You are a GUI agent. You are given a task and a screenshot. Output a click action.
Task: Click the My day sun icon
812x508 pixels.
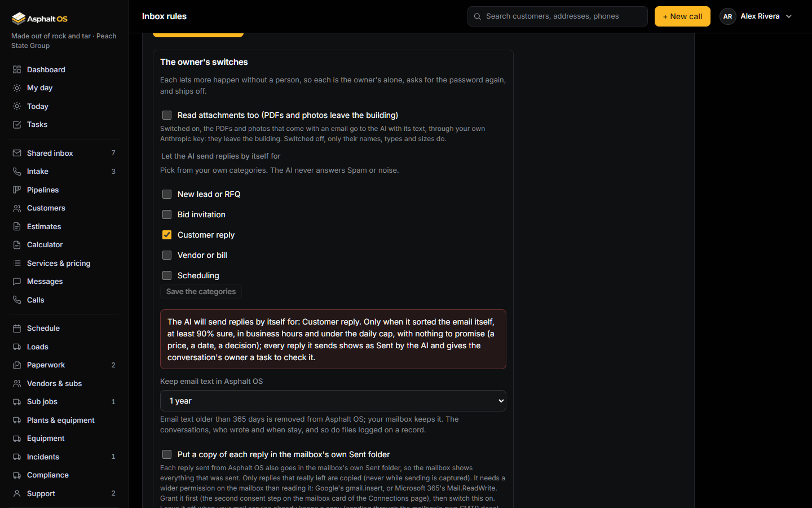17,88
